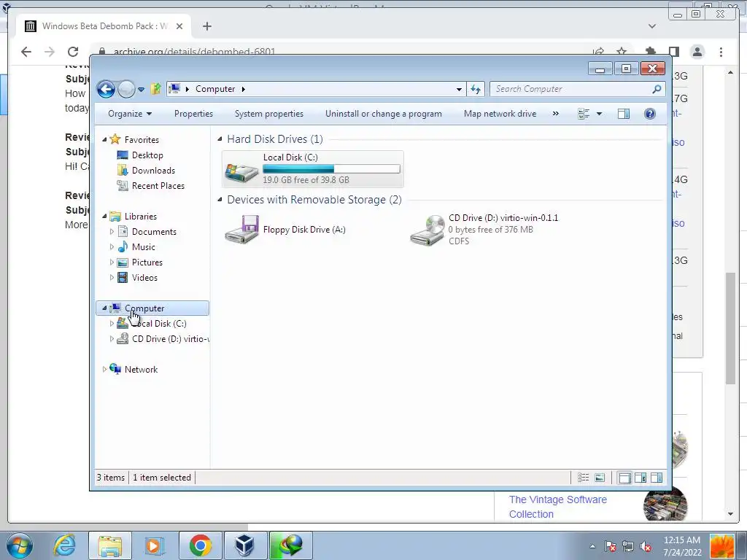Screen dimensions: 747x560
Task: Open the Windows Start menu
Action: point(19,545)
